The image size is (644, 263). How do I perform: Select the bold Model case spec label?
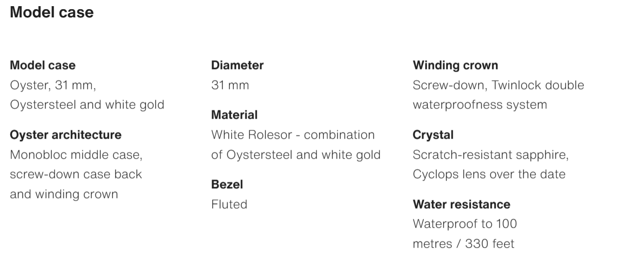point(43,65)
